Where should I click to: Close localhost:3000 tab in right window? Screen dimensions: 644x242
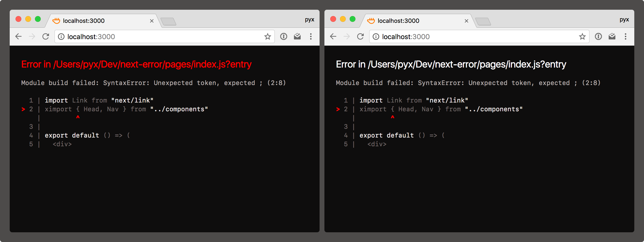[x=467, y=21]
